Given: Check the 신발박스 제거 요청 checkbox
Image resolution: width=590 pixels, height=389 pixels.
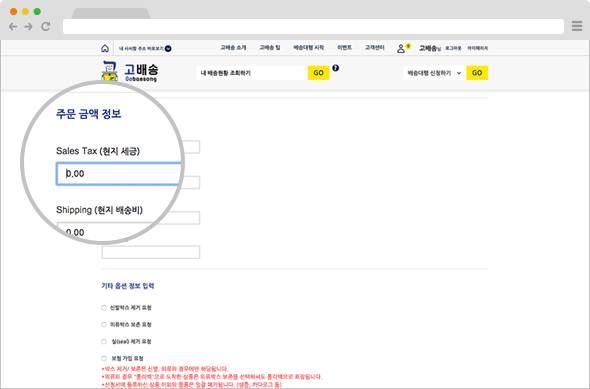Looking at the screenshot, I should pos(104,308).
